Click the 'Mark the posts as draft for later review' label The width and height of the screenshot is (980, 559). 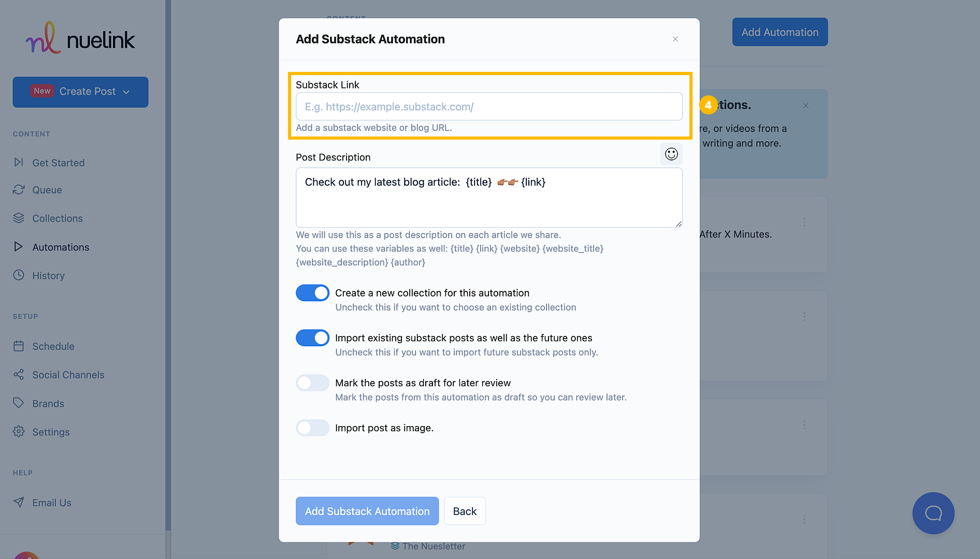pyautogui.click(x=423, y=383)
